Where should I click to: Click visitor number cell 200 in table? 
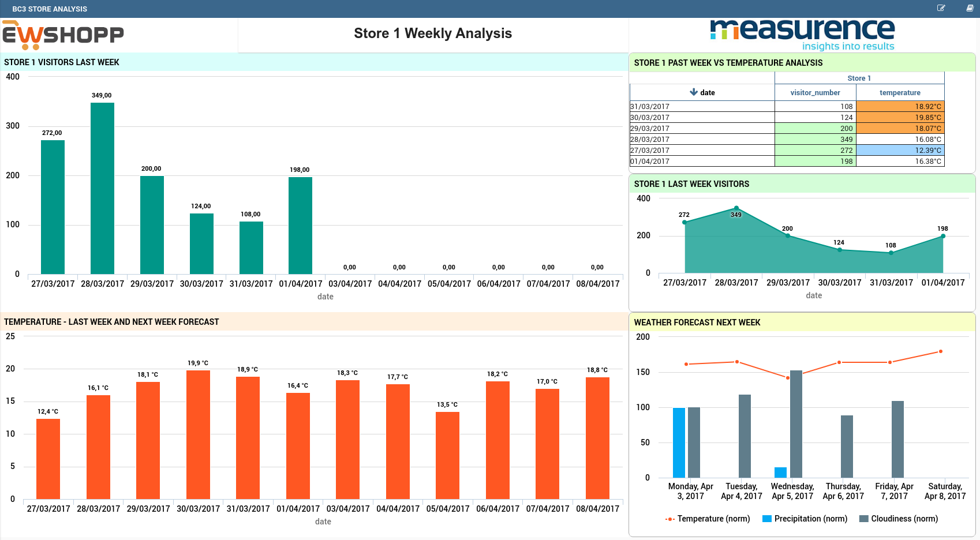(815, 128)
